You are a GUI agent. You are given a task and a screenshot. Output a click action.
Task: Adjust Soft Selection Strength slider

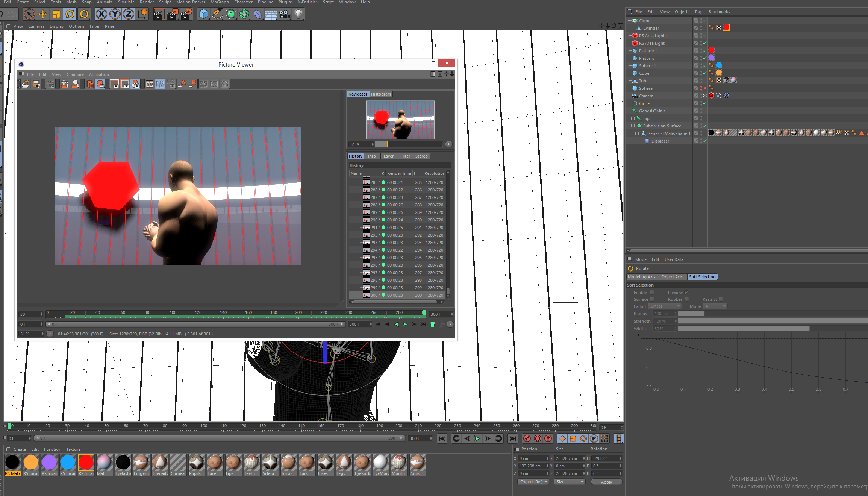[773, 321]
